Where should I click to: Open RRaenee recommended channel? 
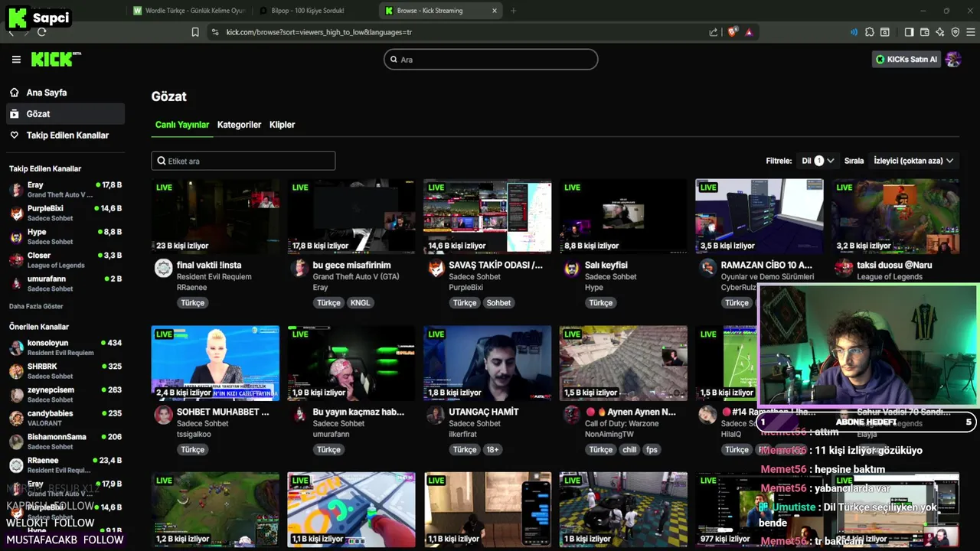[x=65, y=465]
